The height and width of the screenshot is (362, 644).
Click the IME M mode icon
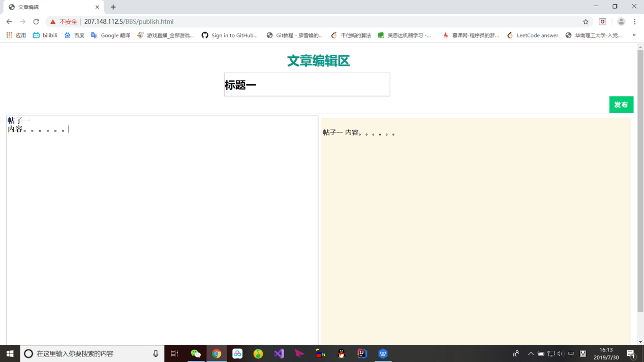[x=583, y=353]
